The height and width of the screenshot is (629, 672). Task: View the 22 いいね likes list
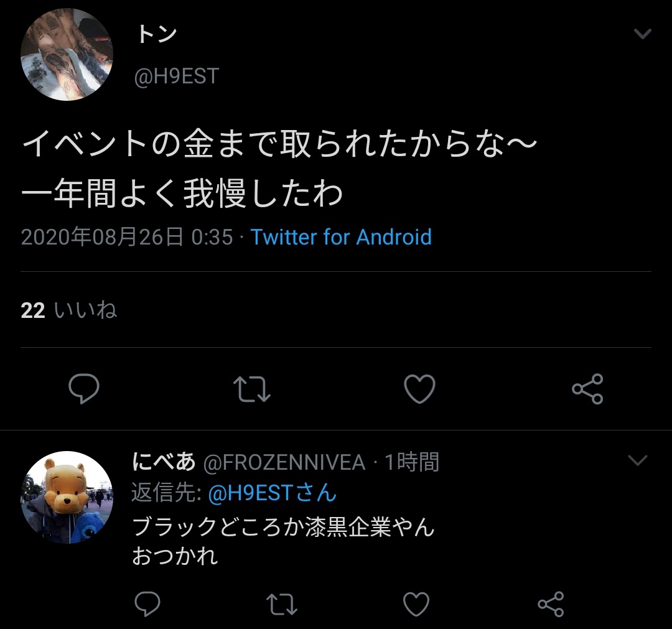coord(68,310)
